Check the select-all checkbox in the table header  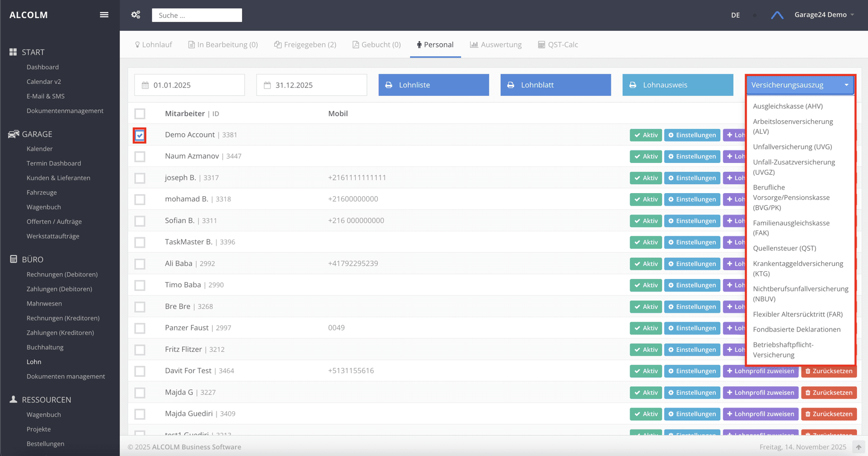[139, 113]
